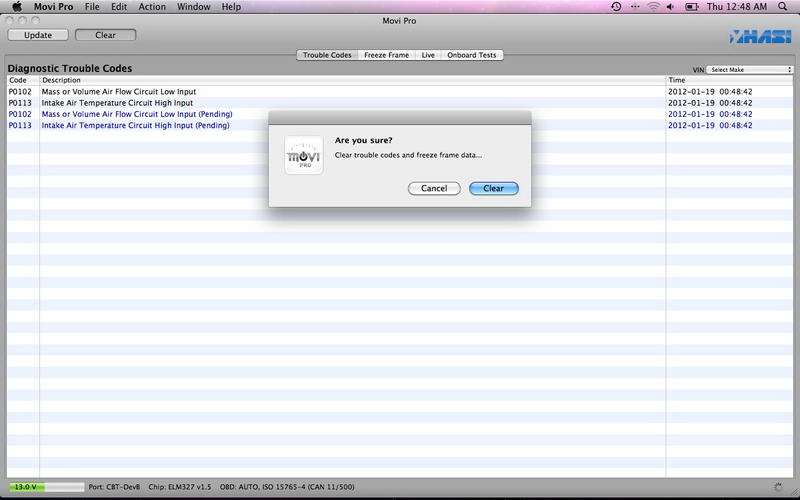
Task: Click the Update button in toolbar
Action: pyautogui.click(x=37, y=35)
